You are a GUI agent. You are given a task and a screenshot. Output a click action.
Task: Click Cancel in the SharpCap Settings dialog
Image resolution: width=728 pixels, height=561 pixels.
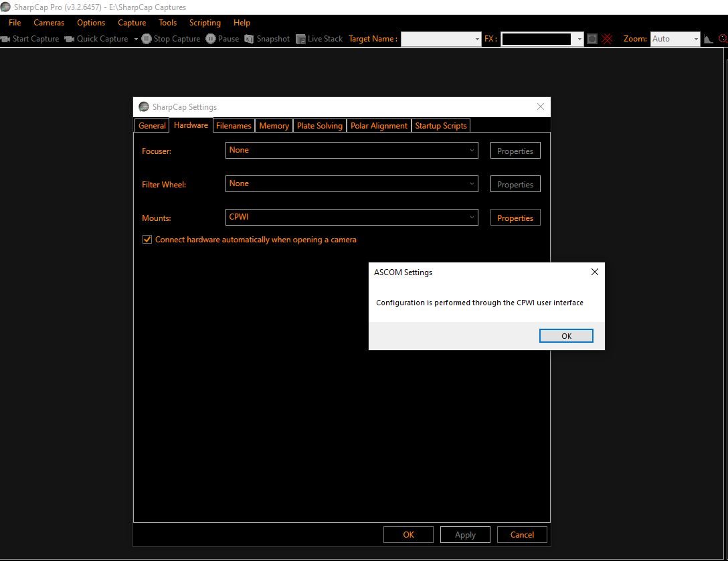522,534
